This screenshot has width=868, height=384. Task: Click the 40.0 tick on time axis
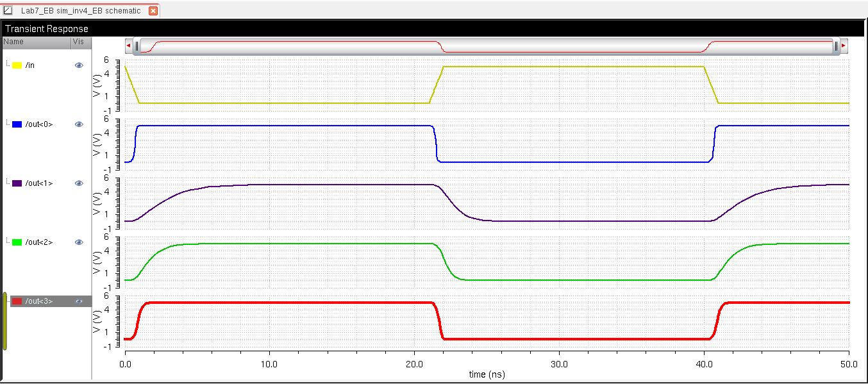pyautogui.click(x=705, y=363)
